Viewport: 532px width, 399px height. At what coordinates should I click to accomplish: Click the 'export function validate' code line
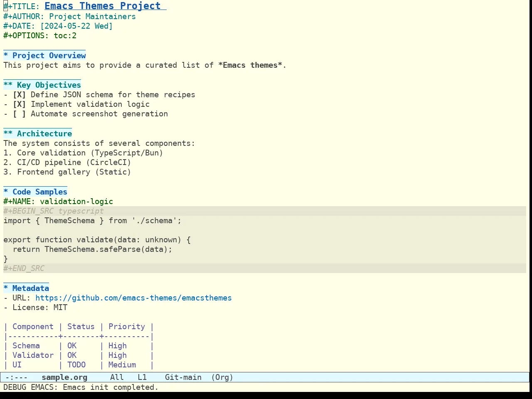(x=97, y=240)
